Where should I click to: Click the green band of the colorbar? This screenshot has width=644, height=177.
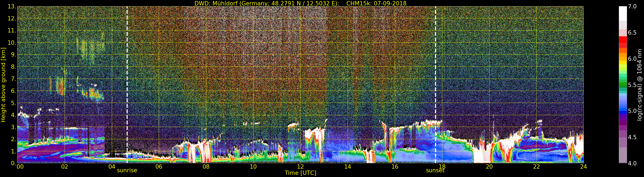pos(623,84)
